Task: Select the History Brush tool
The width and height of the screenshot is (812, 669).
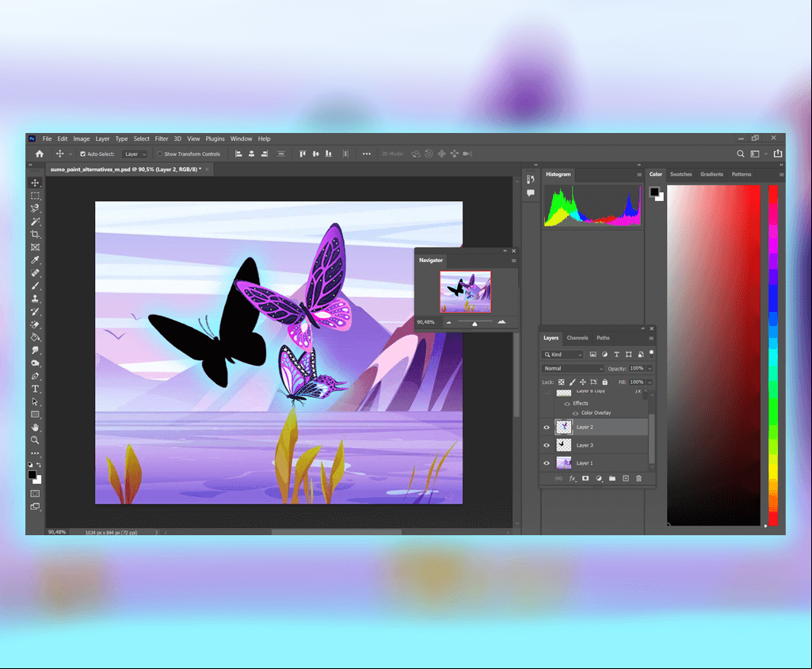Action: 35,311
